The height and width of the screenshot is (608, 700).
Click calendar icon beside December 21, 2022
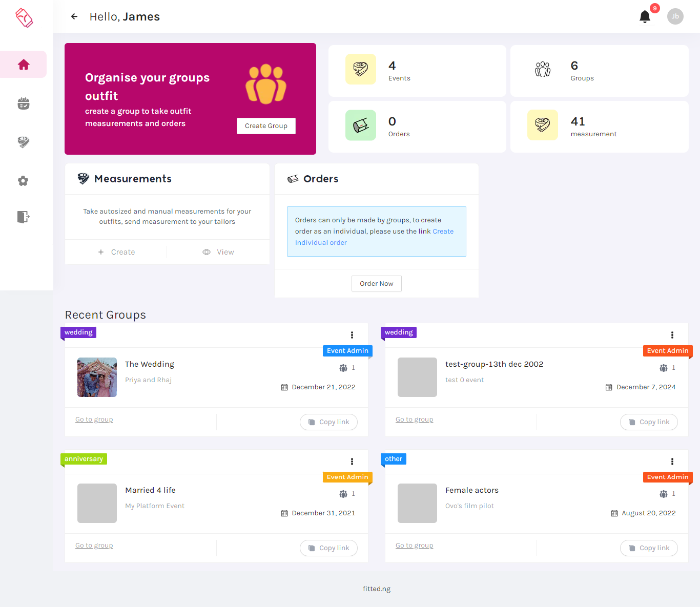[284, 387]
